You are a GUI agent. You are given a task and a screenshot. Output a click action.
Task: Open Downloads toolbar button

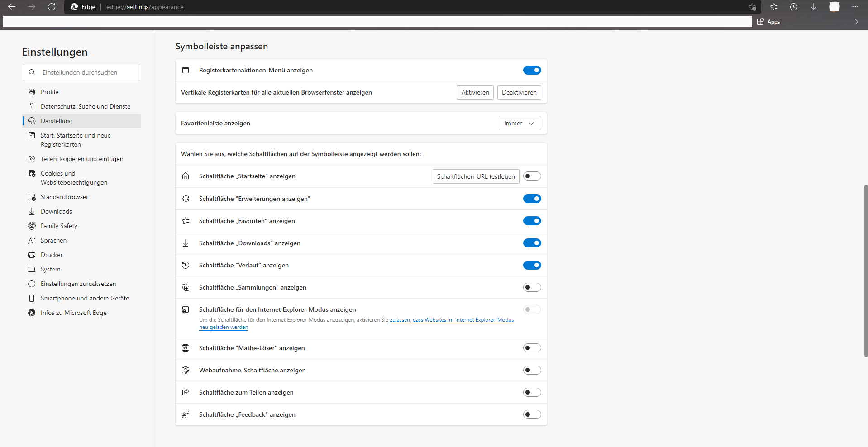coord(814,7)
